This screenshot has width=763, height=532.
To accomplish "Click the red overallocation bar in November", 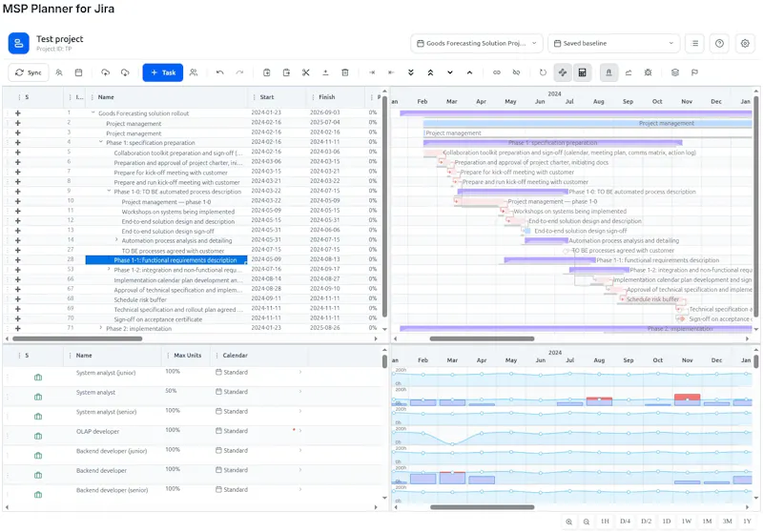I will [687, 398].
